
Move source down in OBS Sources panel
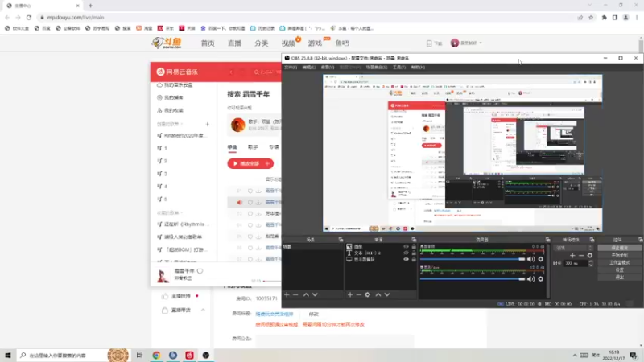(x=387, y=294)
